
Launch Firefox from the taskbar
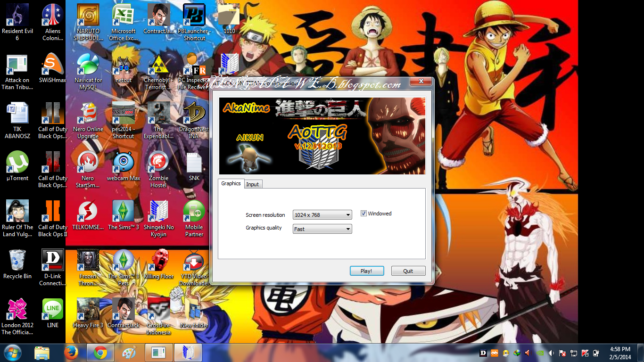coord(71,353)
